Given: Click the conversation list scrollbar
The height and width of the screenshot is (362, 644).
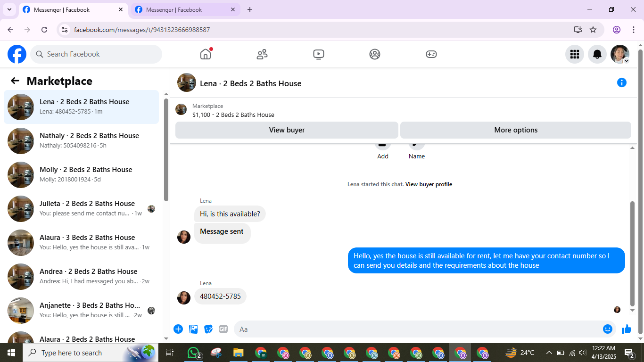Looking at the screenshot, I should click(166, 150).
